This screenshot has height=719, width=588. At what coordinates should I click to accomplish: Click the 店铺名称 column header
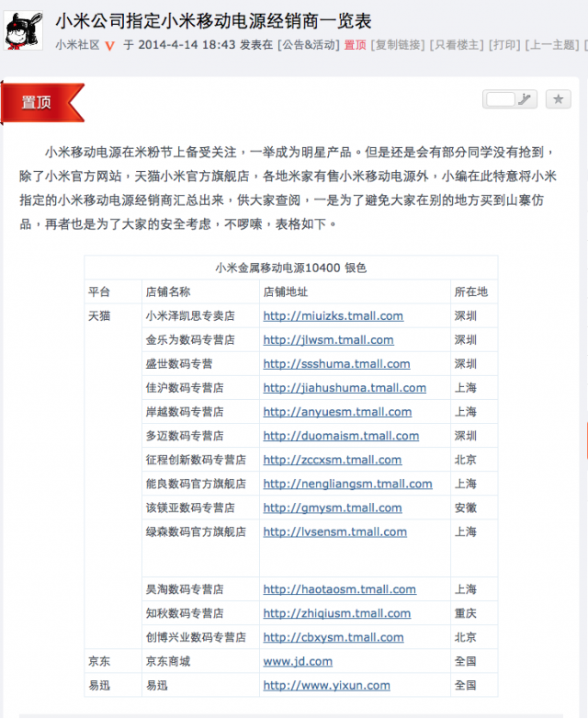click(168, 291)
